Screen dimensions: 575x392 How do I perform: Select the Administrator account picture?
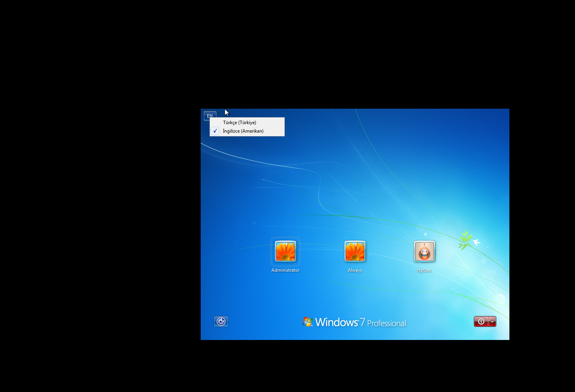pos(286,251)
